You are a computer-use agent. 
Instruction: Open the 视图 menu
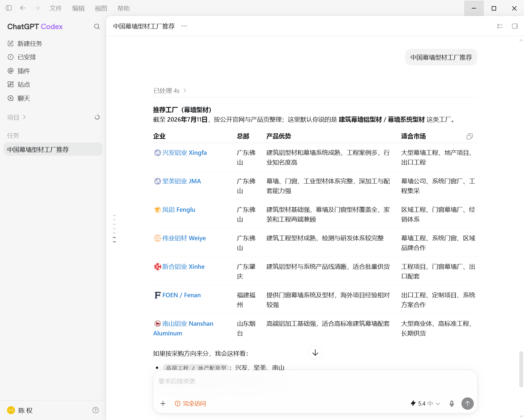101,9
